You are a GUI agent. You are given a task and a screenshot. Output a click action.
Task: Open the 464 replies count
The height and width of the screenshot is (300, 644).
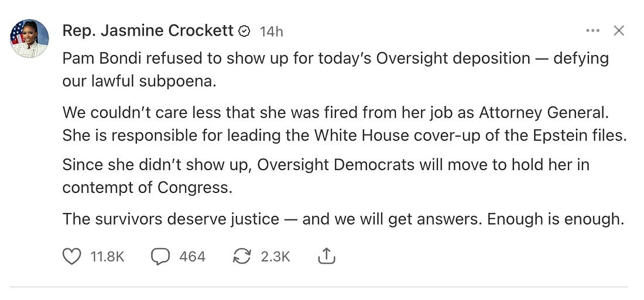(192, 256)
